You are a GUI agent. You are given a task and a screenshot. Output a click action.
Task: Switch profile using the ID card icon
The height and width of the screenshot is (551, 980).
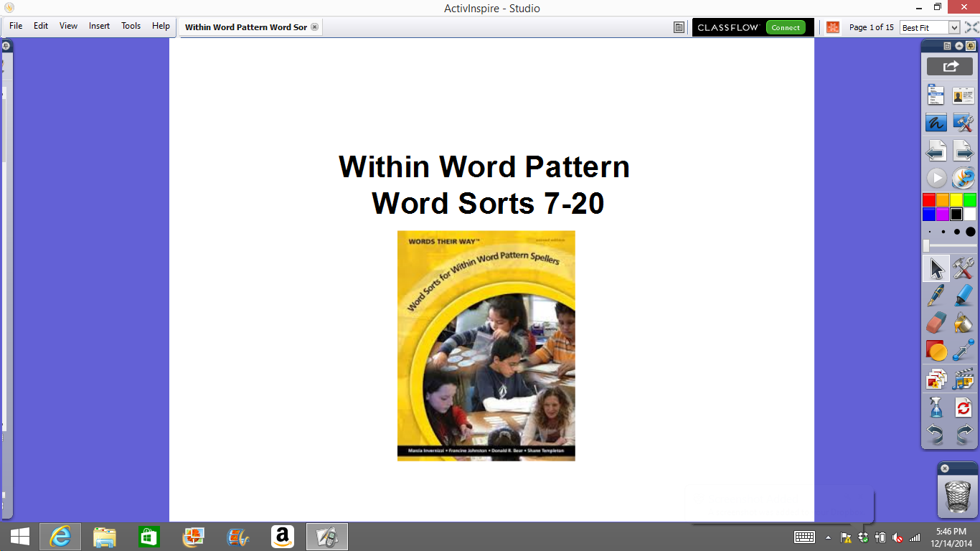pos(963,95)
